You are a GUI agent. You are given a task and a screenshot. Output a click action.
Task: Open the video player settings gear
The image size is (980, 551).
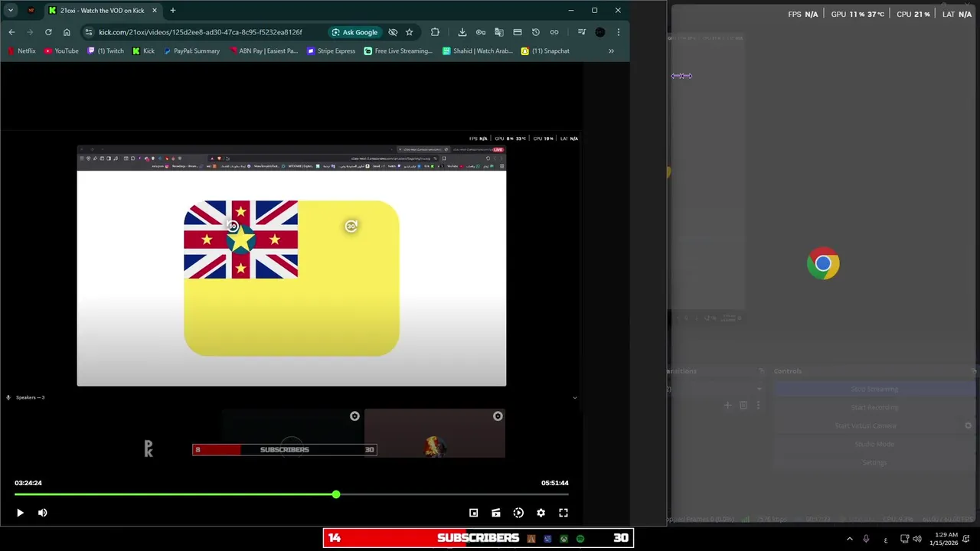pyautogui.click(x=541, y=513)
